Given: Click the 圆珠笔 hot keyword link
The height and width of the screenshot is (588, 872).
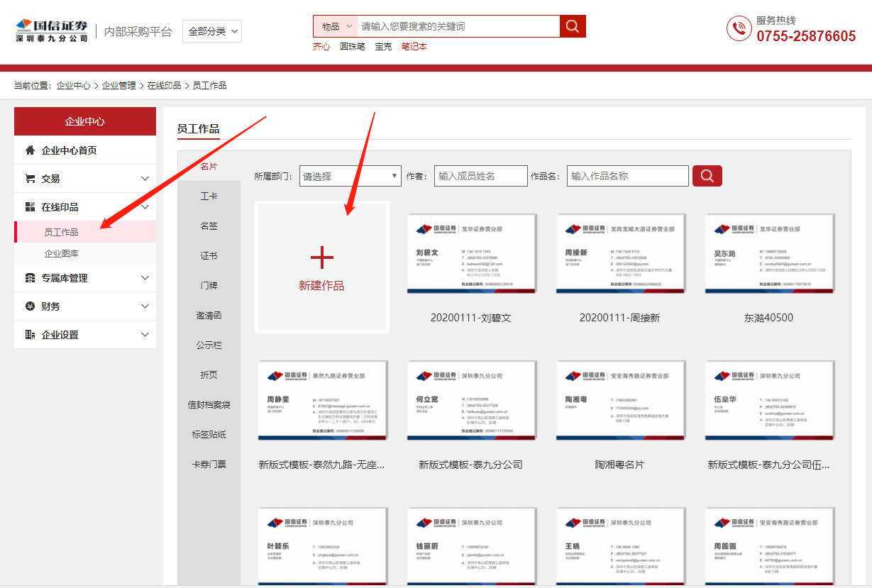Looking at the screenshot, I should tap(353, 47).
